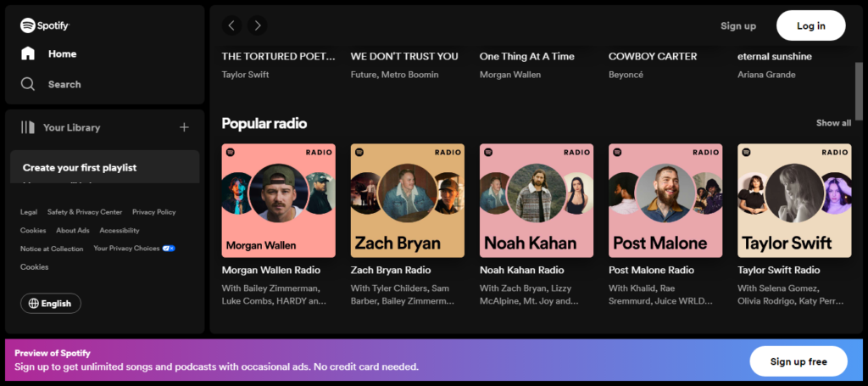Screen dimensions: 868x386
Task: Click Spotify badge on Post Malone card
Action: pos(618,153)
